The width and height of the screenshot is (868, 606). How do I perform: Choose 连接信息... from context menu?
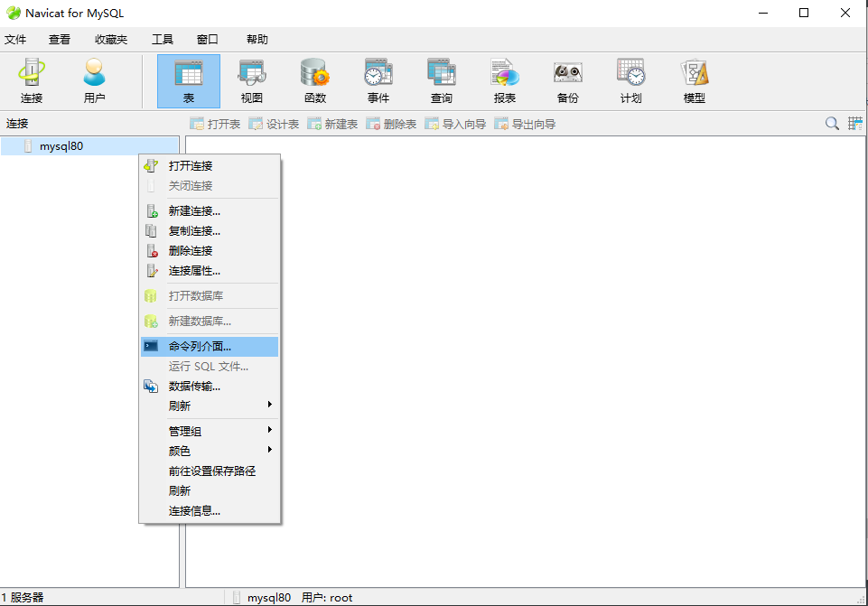click(210, 511)
